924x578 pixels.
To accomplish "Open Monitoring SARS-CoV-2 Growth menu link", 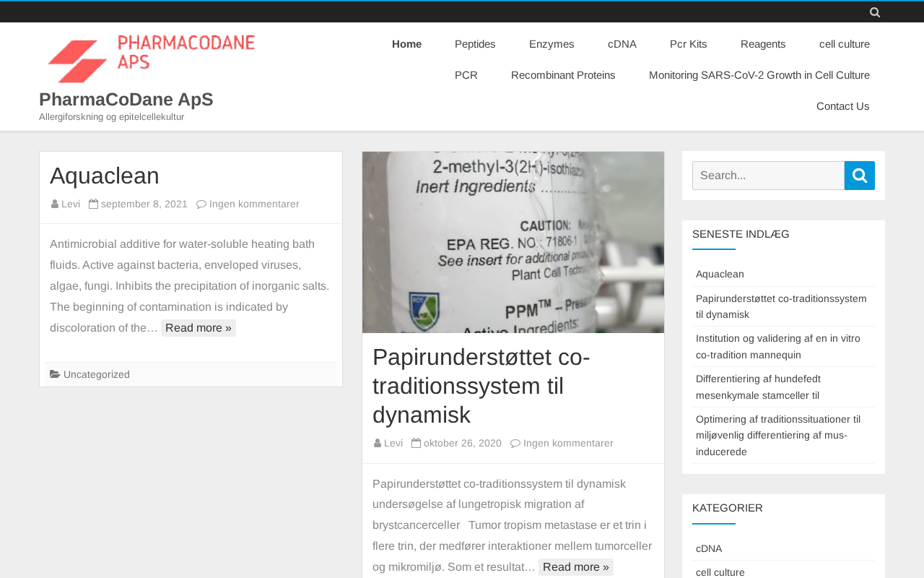I will click(x=759, y=75).
